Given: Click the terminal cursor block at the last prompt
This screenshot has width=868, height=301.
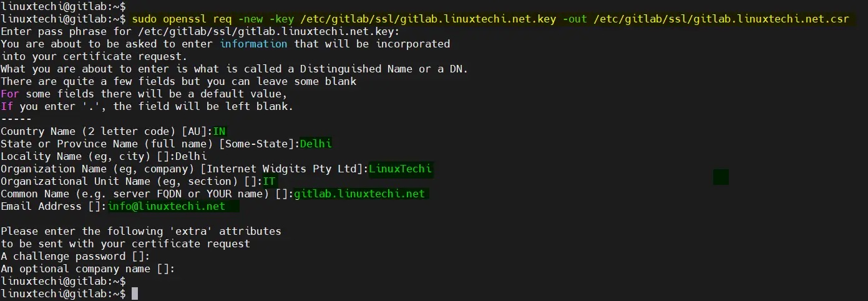Looking at the screenshot, I should (135, 294).
